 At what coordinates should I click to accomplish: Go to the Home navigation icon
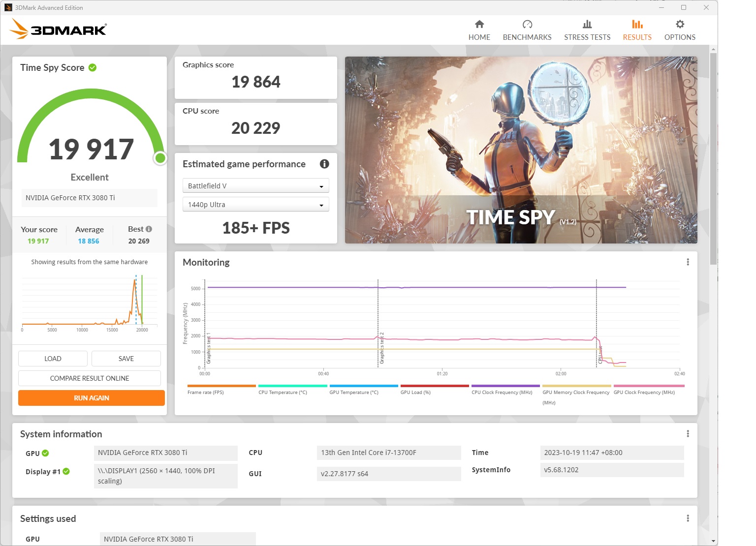click(x=479, y=24)
